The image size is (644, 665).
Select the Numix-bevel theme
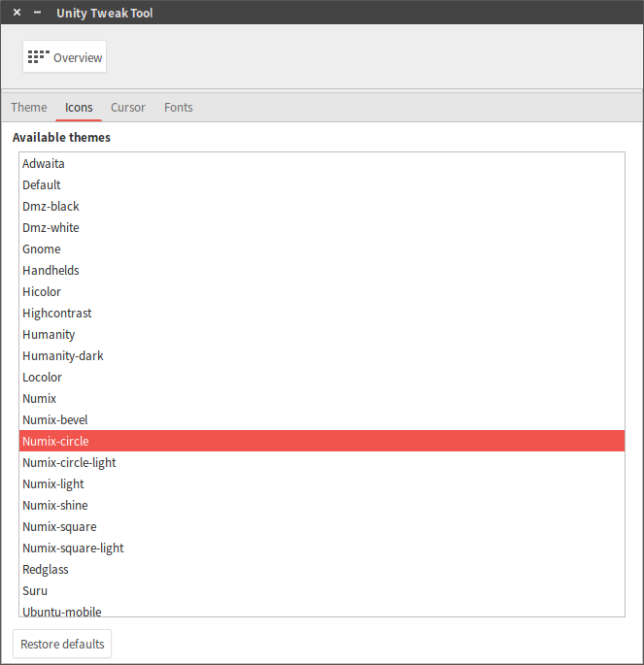(x=322, y=419)
